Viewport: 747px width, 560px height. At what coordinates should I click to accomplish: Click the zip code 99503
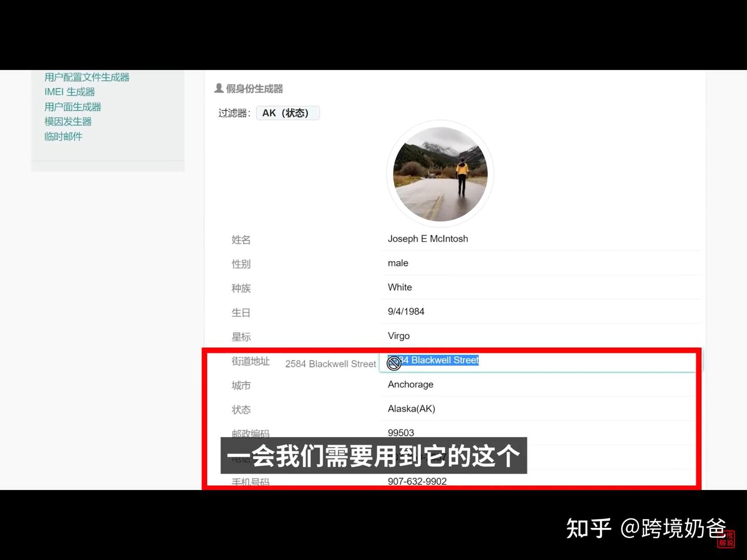click(x=400, y=432)
